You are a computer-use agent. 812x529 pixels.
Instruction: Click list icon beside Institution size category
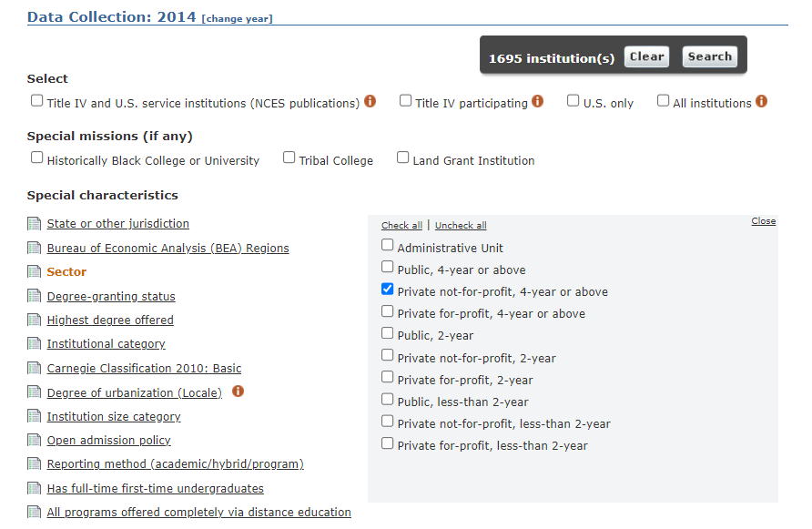(x=35, y=417)
